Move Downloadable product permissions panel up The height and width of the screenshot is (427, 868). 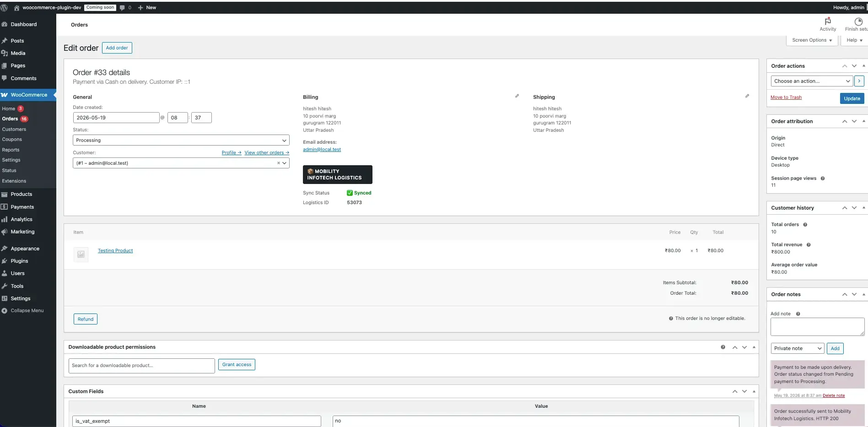pos(735,347)
